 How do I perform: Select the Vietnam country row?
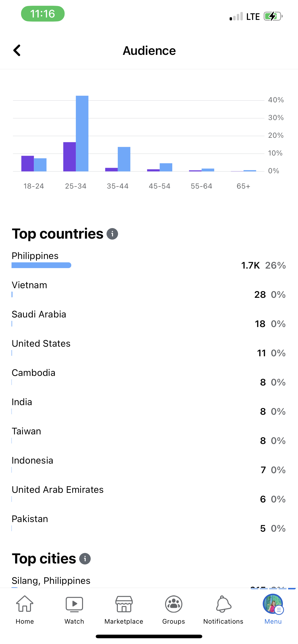pos(149,290)
